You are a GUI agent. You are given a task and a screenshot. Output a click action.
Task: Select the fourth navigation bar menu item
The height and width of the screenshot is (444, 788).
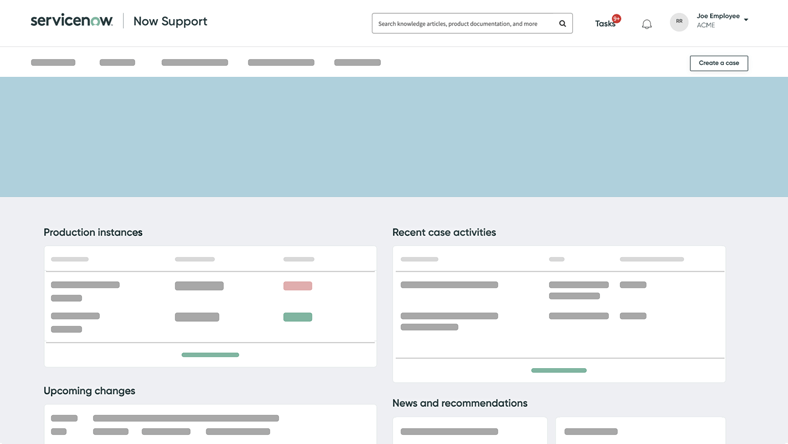click(281, 62)
